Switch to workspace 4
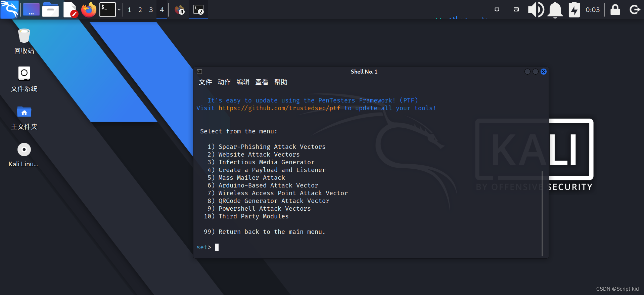Viewport: 644px width, 295px height. click(162, 10)
